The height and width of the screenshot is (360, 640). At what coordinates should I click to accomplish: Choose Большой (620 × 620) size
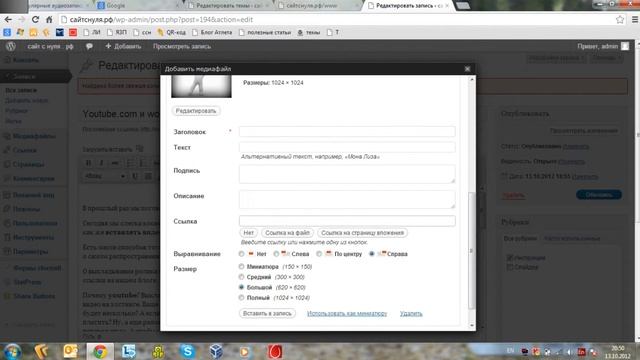pos(242,287)
